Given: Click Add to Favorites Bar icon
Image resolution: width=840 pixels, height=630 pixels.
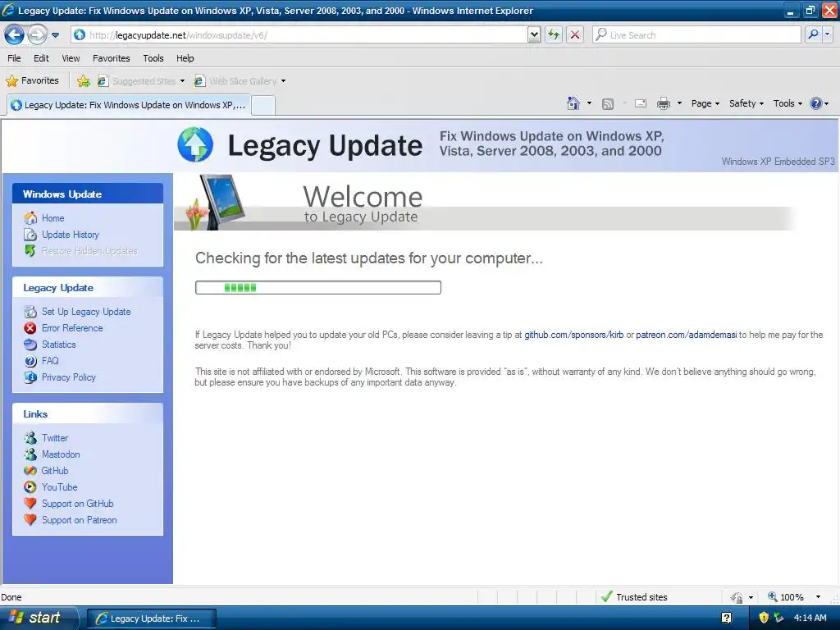Looking at the screenshot, I should (83, 81).
